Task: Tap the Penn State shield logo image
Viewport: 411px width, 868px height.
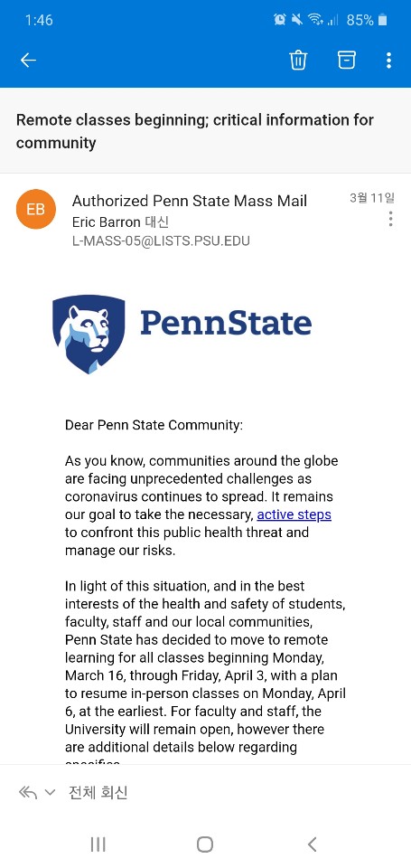Action: pyautogui.click(x=89, y=334)
